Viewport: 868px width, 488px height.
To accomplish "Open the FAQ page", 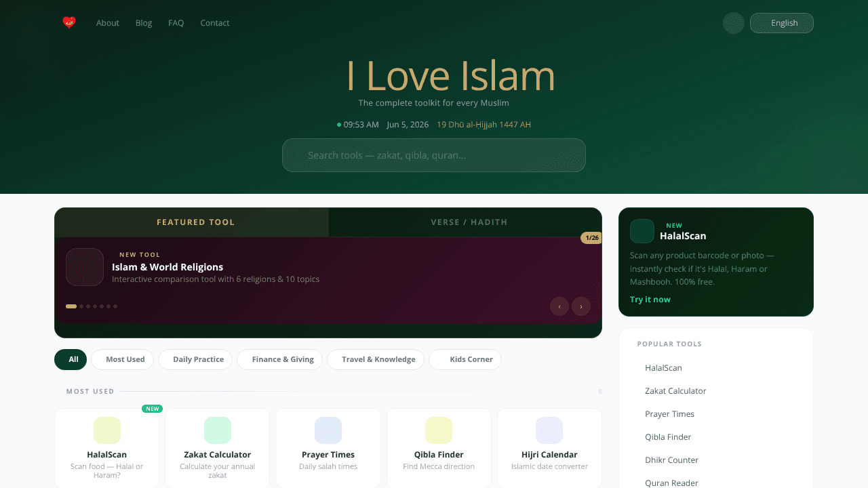I will [176, 23].
